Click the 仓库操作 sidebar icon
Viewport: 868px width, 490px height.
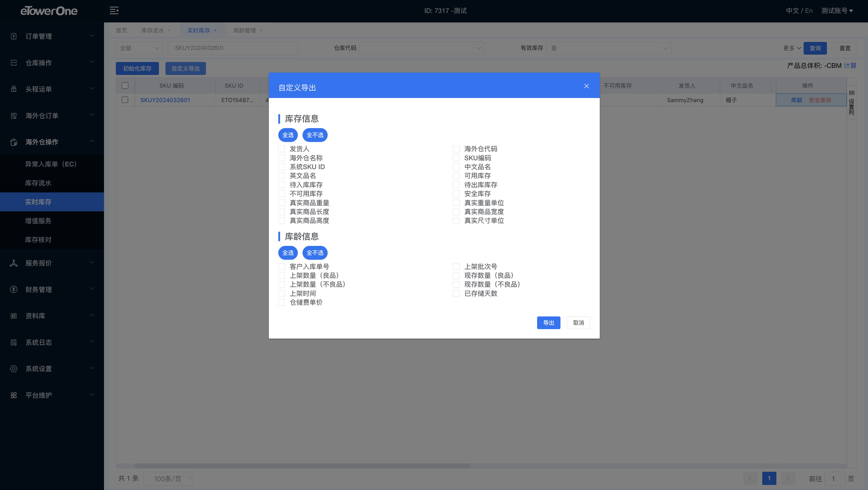coord(14,63)
